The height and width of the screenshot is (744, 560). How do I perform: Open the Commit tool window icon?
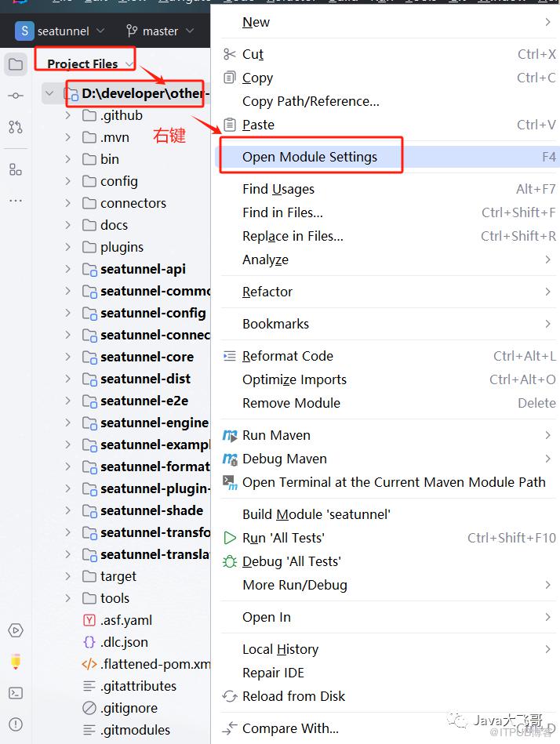pyautogui.click(x=16, y=96)
